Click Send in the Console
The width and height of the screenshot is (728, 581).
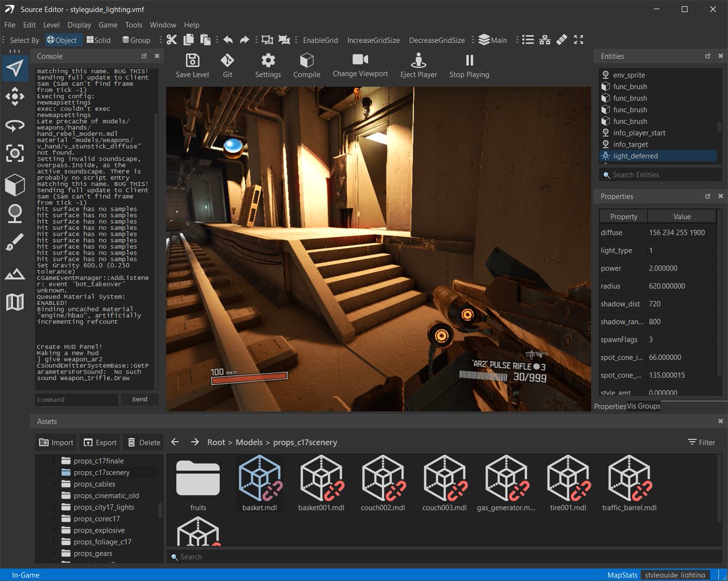(140, 399)
